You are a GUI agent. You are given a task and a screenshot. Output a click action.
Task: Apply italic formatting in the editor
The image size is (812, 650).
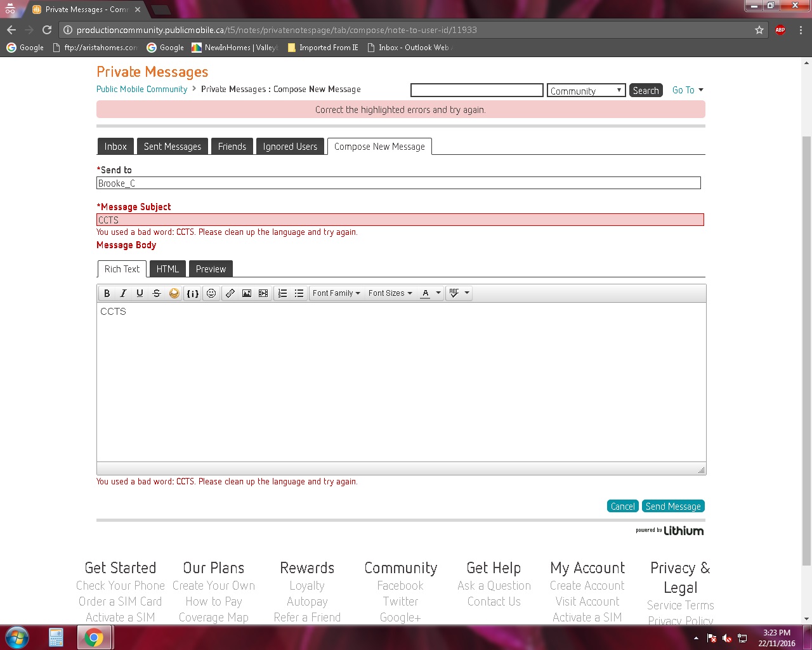pyautogui.click(x=124, y=293)
